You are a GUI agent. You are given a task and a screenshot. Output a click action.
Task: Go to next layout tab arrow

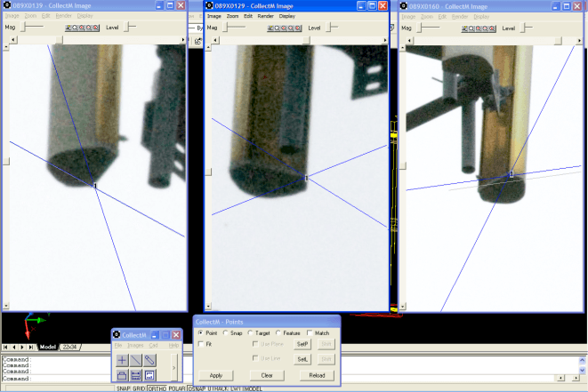(x=22, y=347)
